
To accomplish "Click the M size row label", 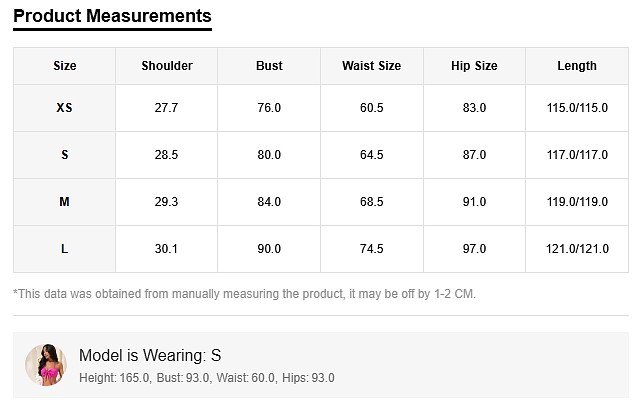I will tap(65, 202).
